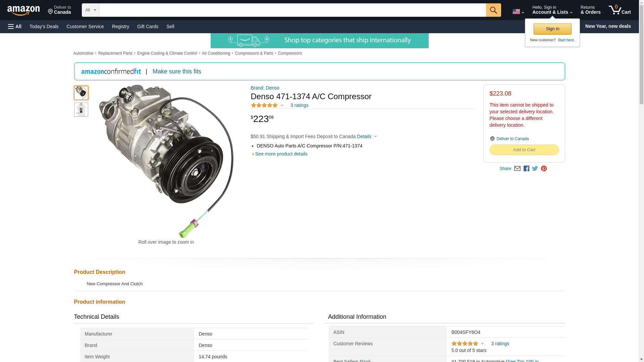Click the five-star rating under product title
This screenshot has height=362, width=644.
[264, 105]
